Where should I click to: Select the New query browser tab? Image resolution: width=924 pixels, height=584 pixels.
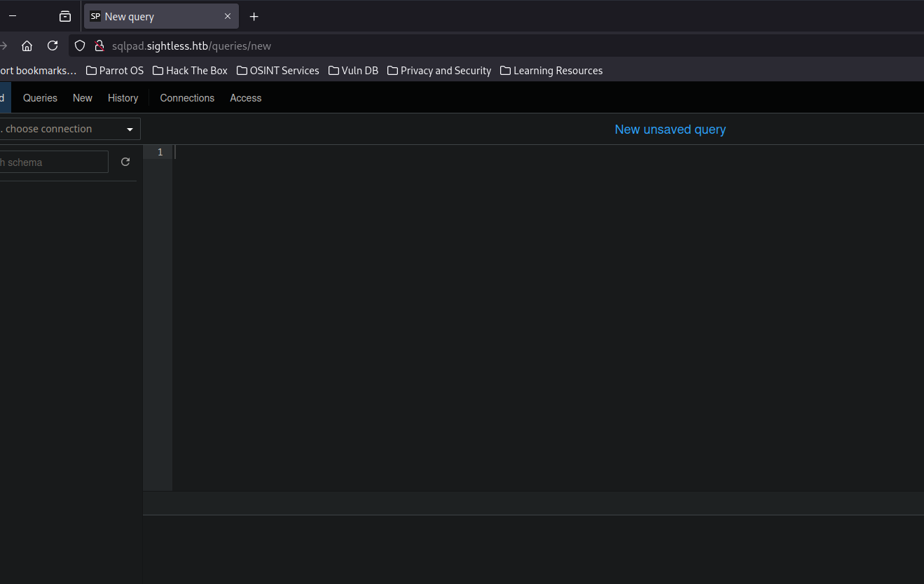(161, 16)
